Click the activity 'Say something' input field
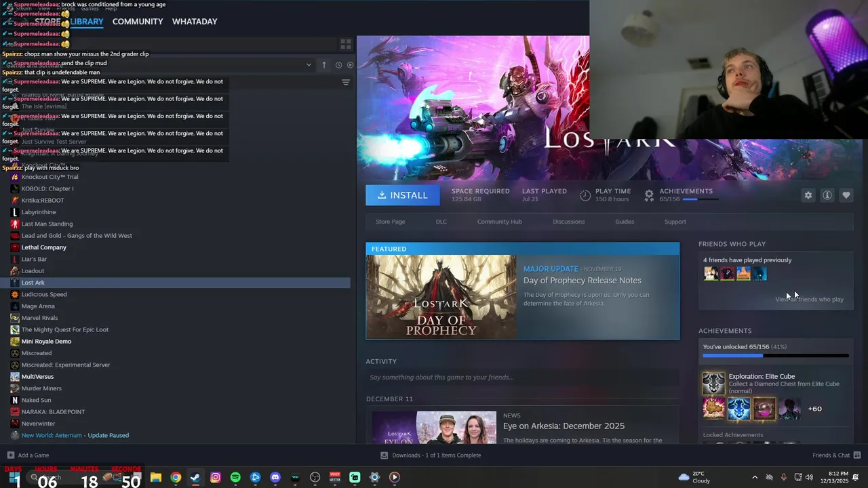Image resolution: width=868 pixels, height=488 pixels. (522, 378)
